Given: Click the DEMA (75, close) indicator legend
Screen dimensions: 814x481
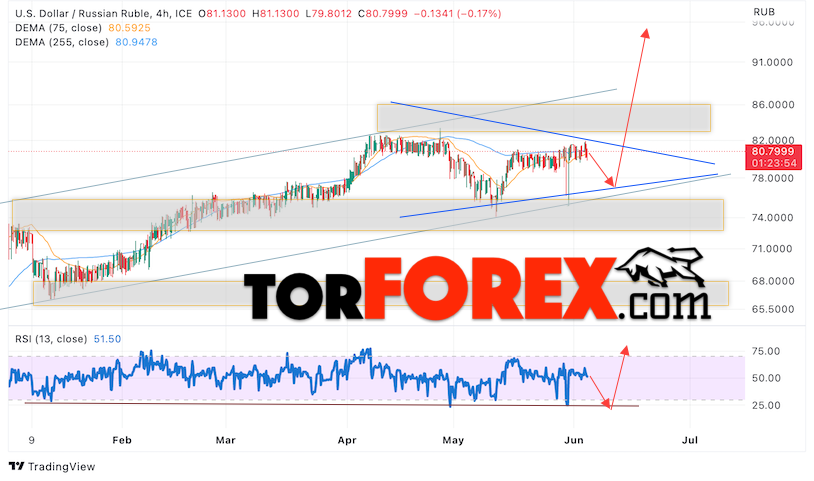Looking at the screenshot, I should click(58, 28).
